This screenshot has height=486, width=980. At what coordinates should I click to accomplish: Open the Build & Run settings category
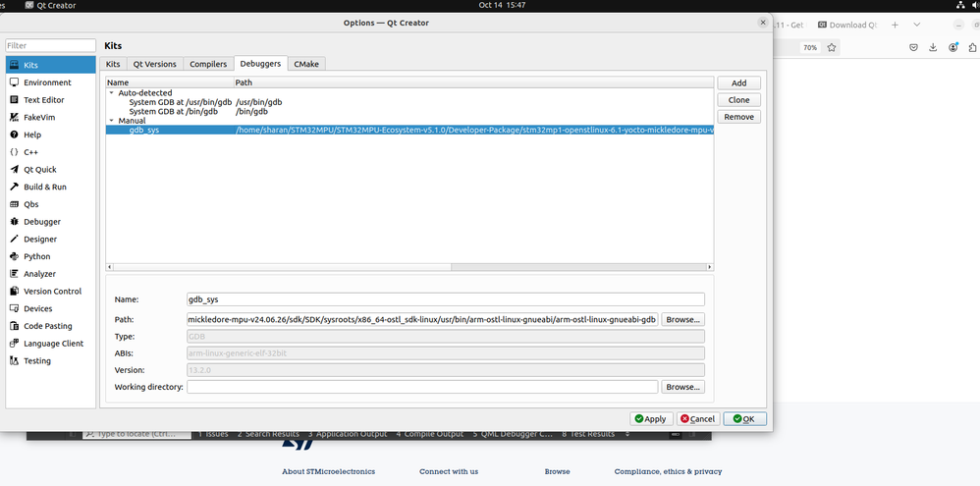tap(51, 187)
